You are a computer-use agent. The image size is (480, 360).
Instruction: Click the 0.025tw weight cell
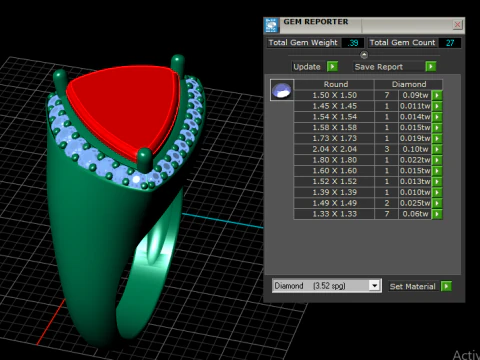pos(415,203)
